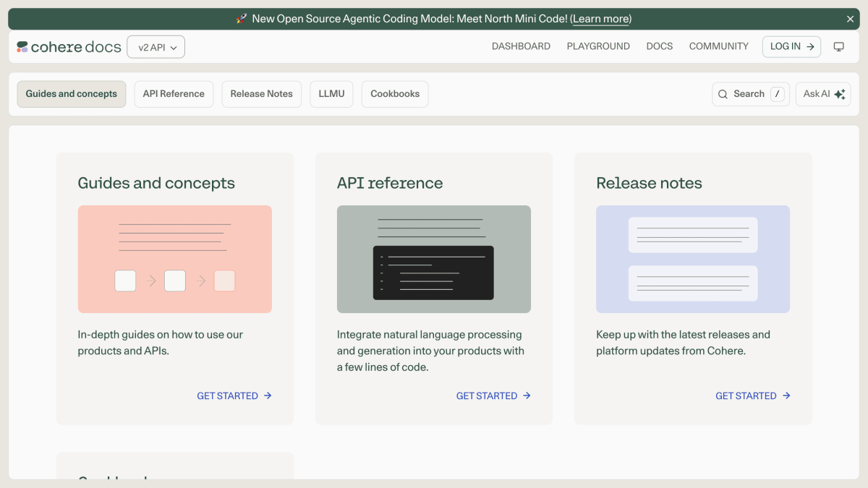Click text 'In-depth guides on how to use our'
This screenshot has width=868, height=488.
click(x=161, y=335)
